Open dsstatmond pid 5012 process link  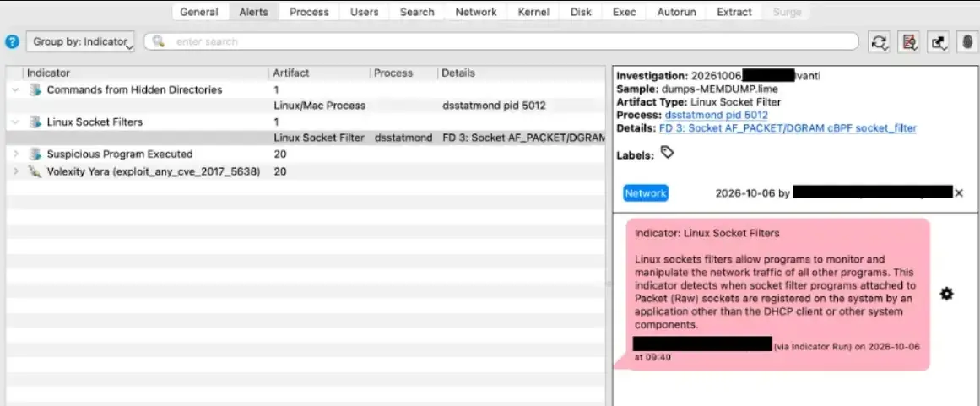[x=717, y=116]
